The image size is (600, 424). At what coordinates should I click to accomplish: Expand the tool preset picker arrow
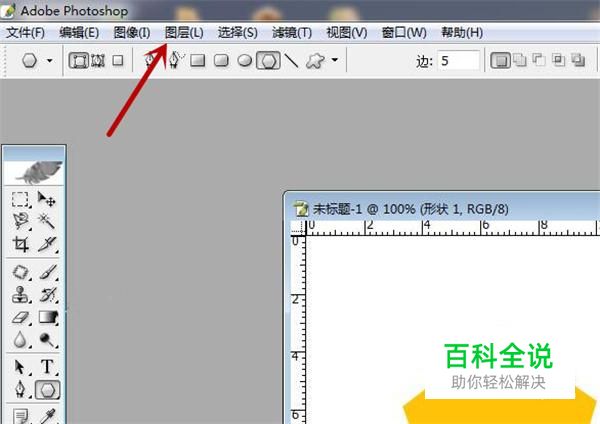(x=49, y=60)
